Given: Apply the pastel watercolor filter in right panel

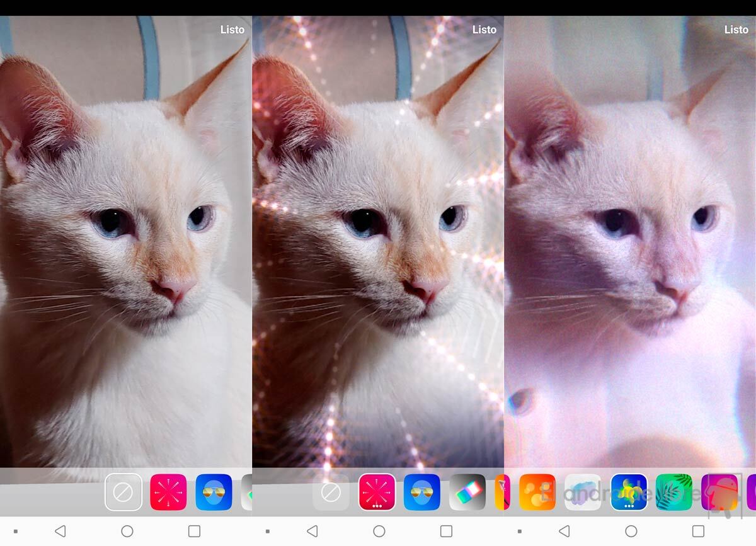Looking at the screenshot, I should (583, 492).
